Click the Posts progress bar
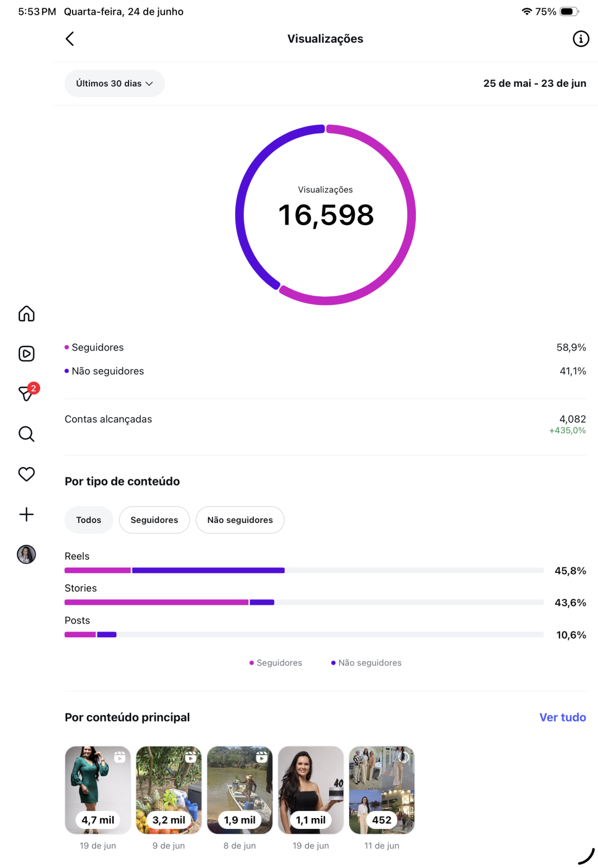The width and height of the screenshot is (598, 868). tap(304, 634)
